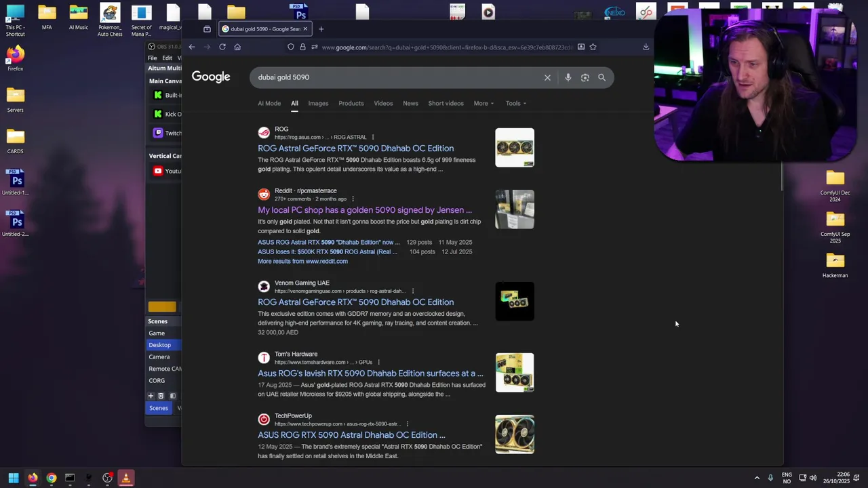Go back using Firefox back arrow
The image size is (868, 488).
[192, 47]
